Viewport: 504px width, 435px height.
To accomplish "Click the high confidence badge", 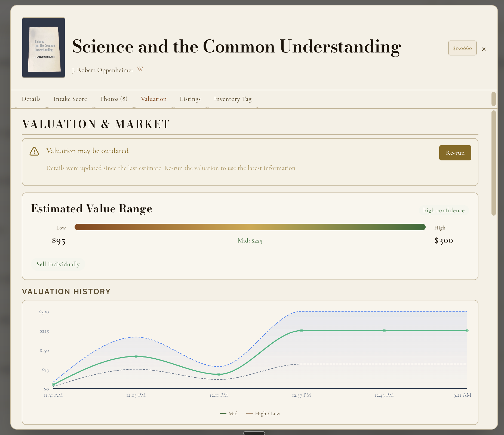I will pos(444,210).
